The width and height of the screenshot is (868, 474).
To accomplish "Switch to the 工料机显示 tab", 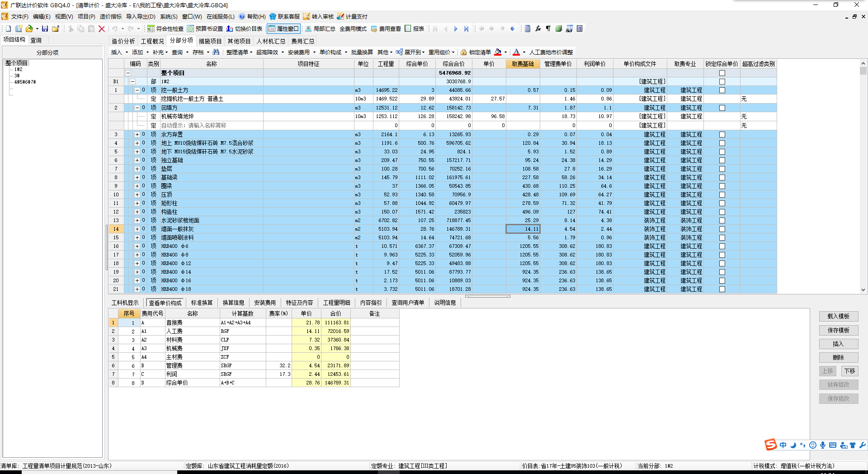I will click(125, 303).
